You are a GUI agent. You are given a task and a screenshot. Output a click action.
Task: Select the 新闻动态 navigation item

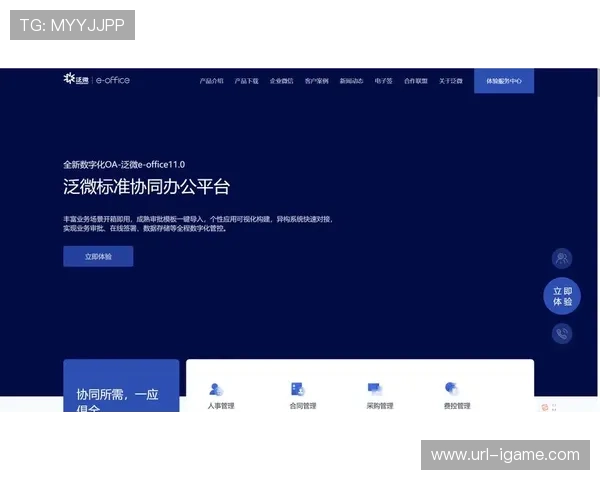(351, 81)
